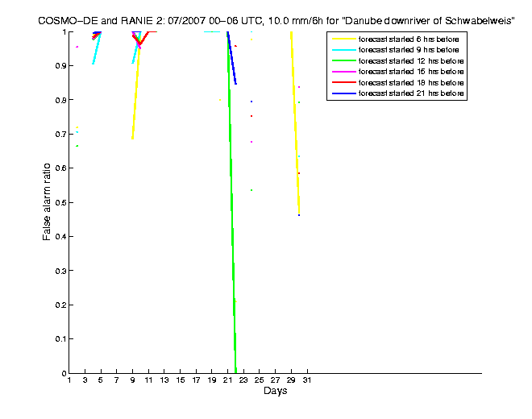The width and height of the screenshot is (532, 419).
Task: Click x-axis tick label 25
Action: (x=260, y=380)
